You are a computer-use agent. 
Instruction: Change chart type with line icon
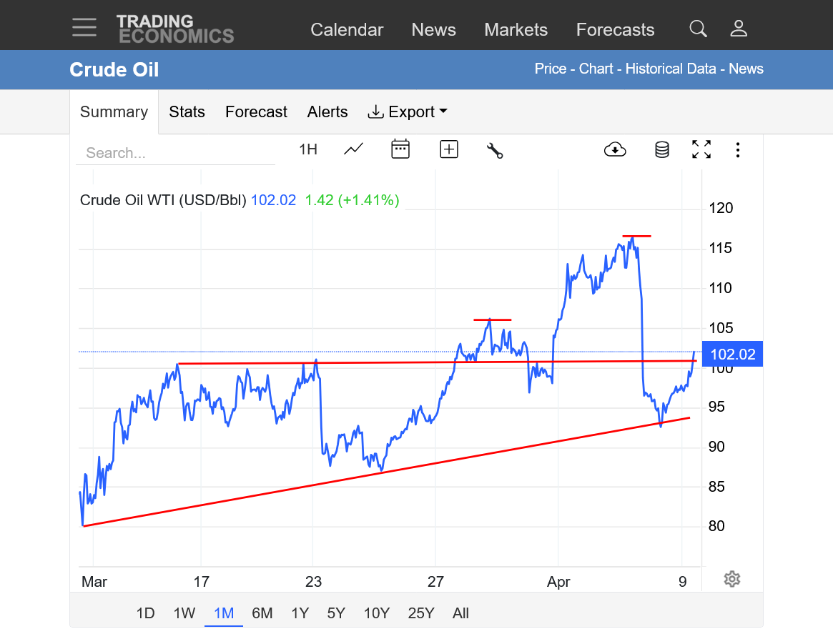tap(353, 149)
